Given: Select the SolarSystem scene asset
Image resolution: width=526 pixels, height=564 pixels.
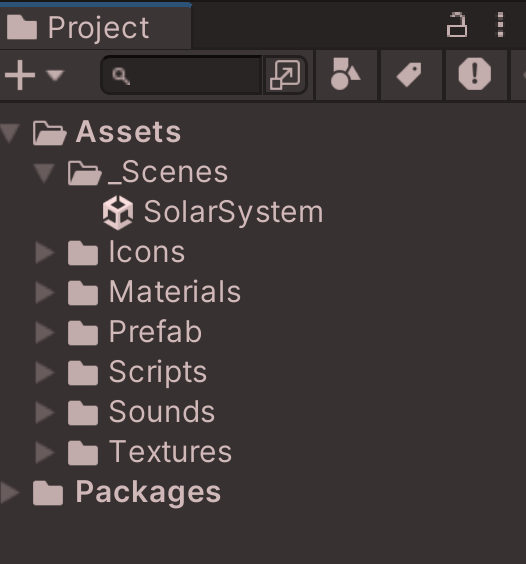Looking at the screenshot, I should 213,213.
